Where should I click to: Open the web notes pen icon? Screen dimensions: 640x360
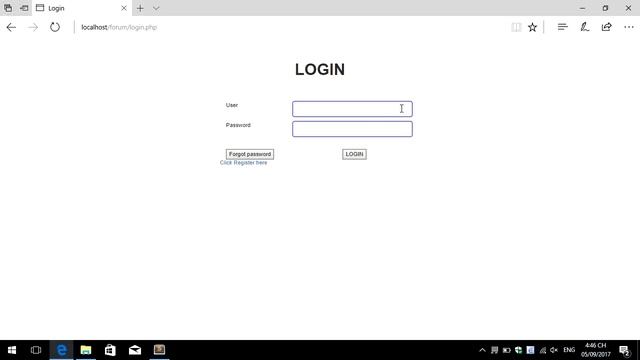(x=584, y=27)
